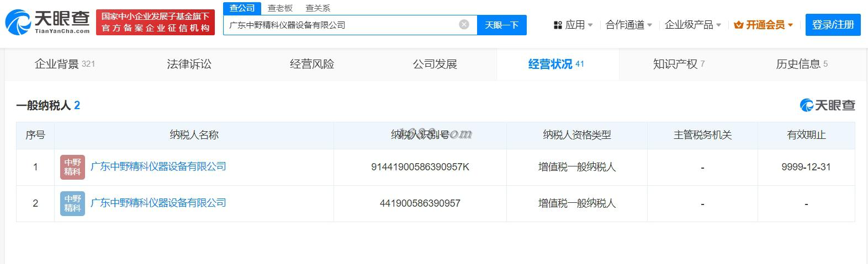Click the red 官方备案企业征信机构 banner

(x=155, y=22)
